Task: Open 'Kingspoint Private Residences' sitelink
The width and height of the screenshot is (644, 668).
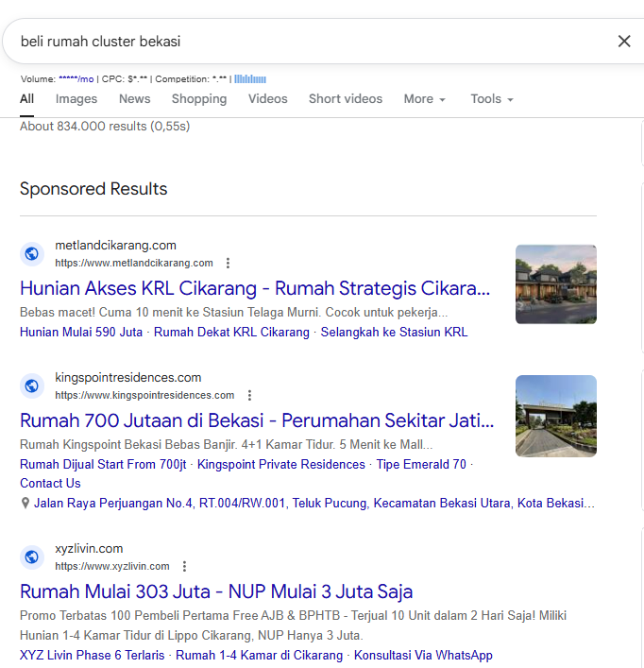Action: 281,464
